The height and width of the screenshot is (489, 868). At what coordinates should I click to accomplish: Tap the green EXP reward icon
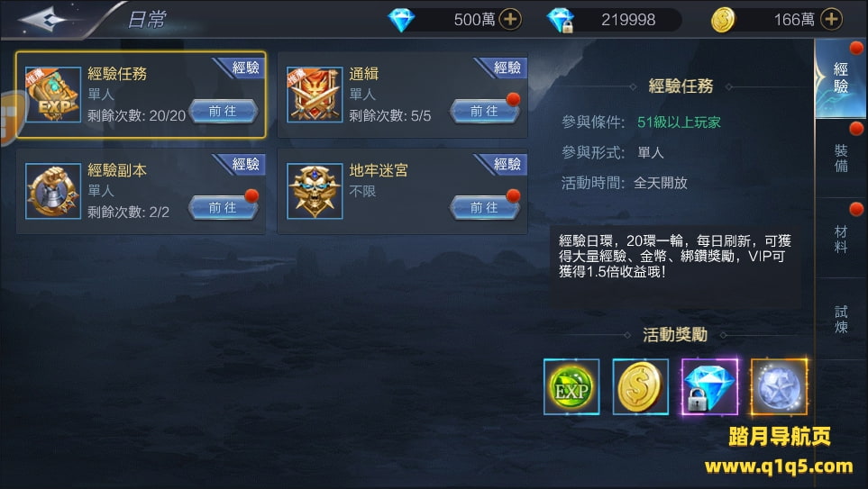tap(571, 386)
